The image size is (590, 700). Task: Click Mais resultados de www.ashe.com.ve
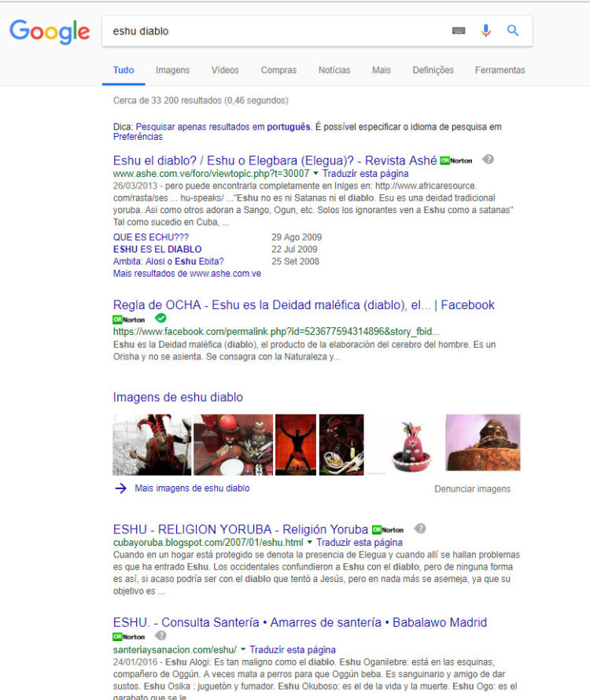point(186,273)
